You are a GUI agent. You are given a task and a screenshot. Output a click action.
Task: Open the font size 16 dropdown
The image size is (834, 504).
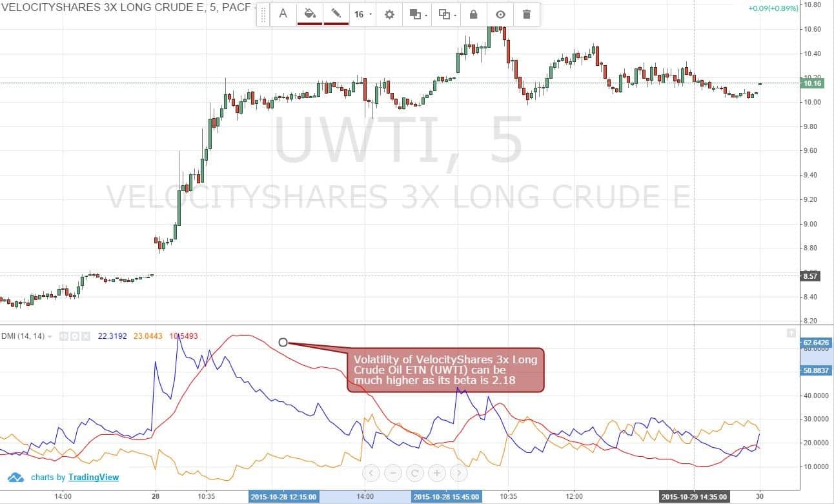361,14
